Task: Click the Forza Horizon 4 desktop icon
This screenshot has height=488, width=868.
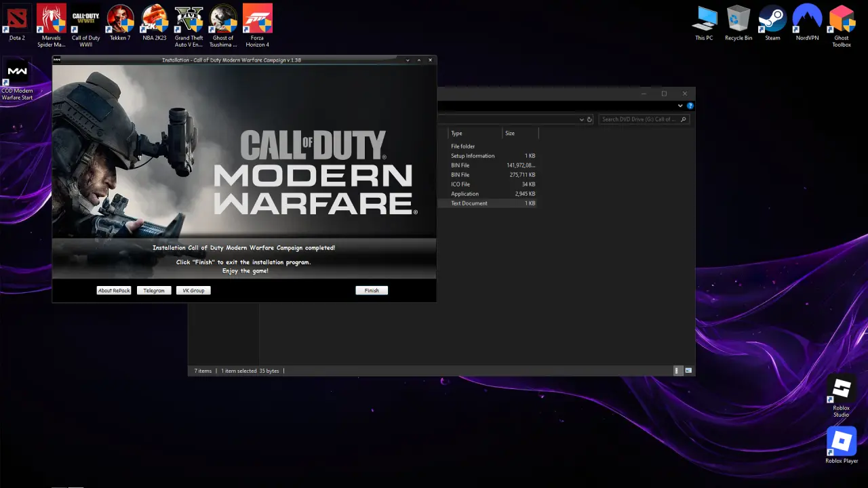Action: click(x=258, y=26)
